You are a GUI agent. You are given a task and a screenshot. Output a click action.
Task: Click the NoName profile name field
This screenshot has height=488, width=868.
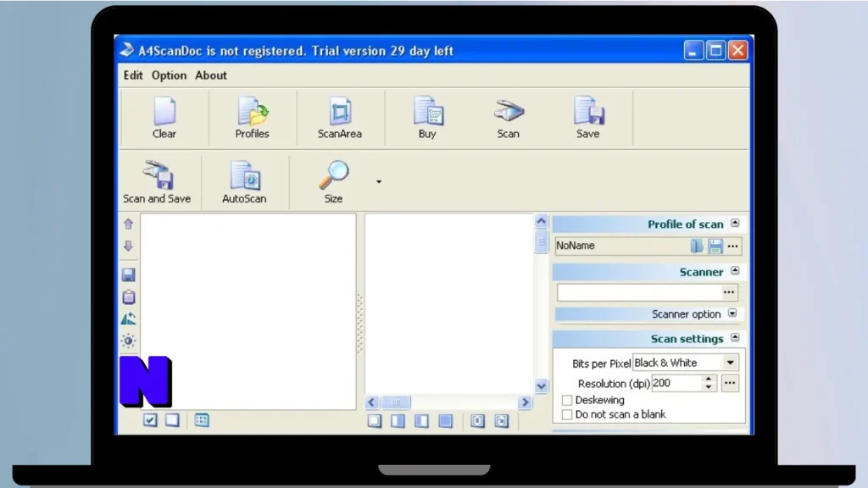click(621, 246)
